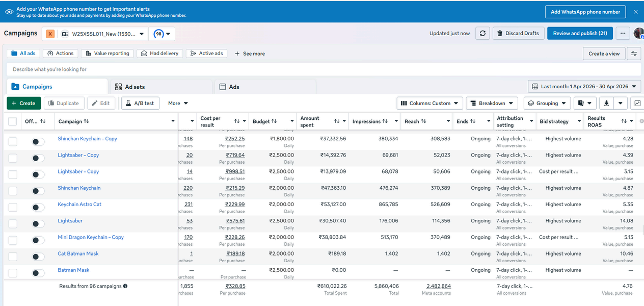Click the See more filters option

(x=250, y=54)
